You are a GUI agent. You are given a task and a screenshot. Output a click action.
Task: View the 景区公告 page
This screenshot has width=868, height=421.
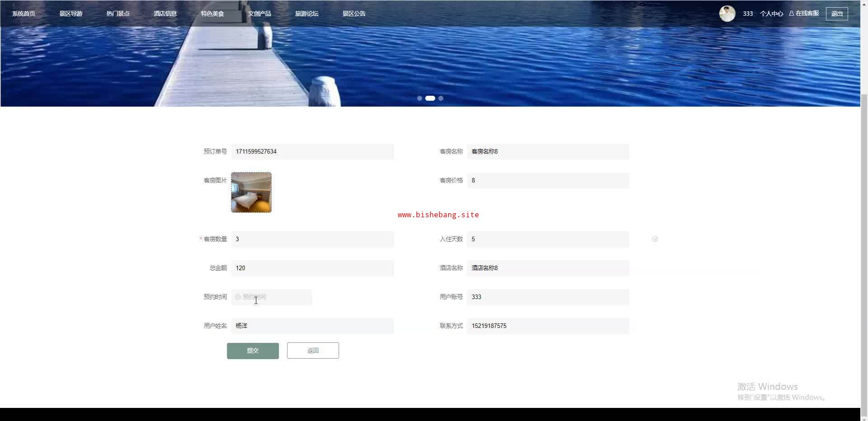click(x=354, y=14)
